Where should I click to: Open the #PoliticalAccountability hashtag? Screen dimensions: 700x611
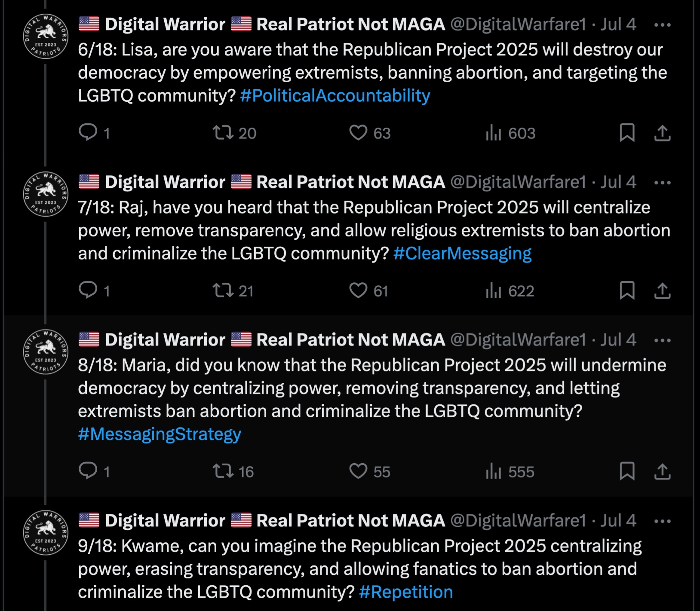pos(335,95)
